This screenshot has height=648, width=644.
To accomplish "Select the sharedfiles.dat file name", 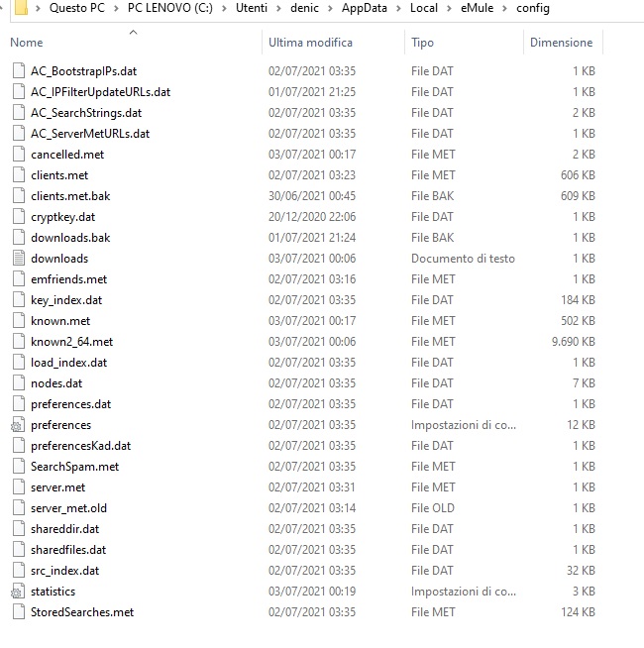I will pos(68,549).
